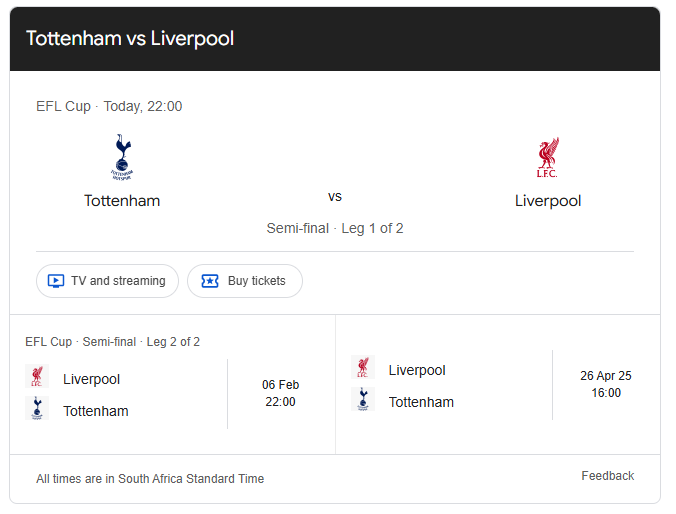Image resolution: width=676 pixels, height=514 pixels.
Task: Click the ticket icon in Buy tickets button
Action: click(210, 281)
